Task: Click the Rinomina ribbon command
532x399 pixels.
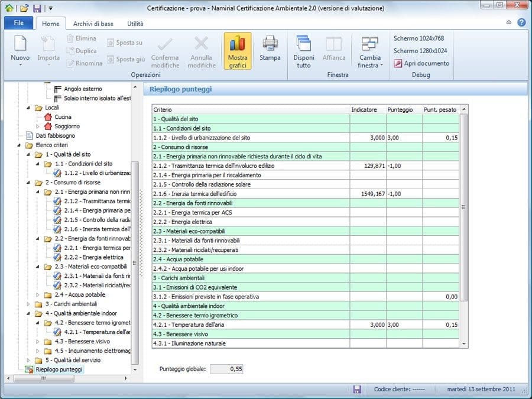Action: (85, 63)
